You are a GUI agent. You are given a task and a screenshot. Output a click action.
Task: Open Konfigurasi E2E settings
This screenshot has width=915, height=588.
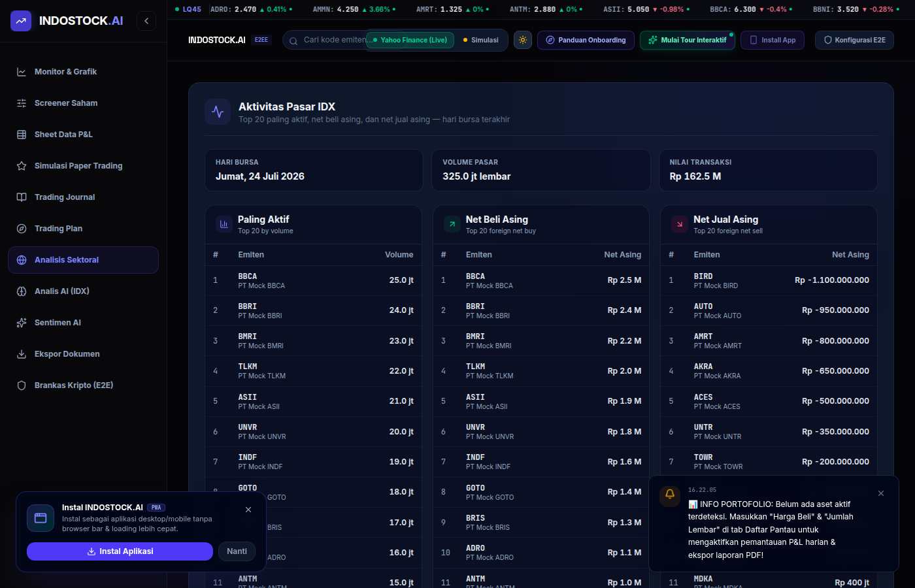(854, 40)
